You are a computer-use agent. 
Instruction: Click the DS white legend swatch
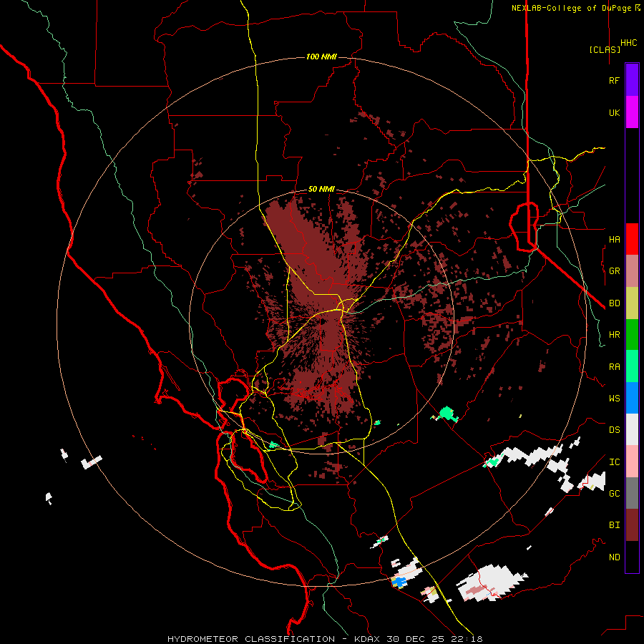click(632, 429)
